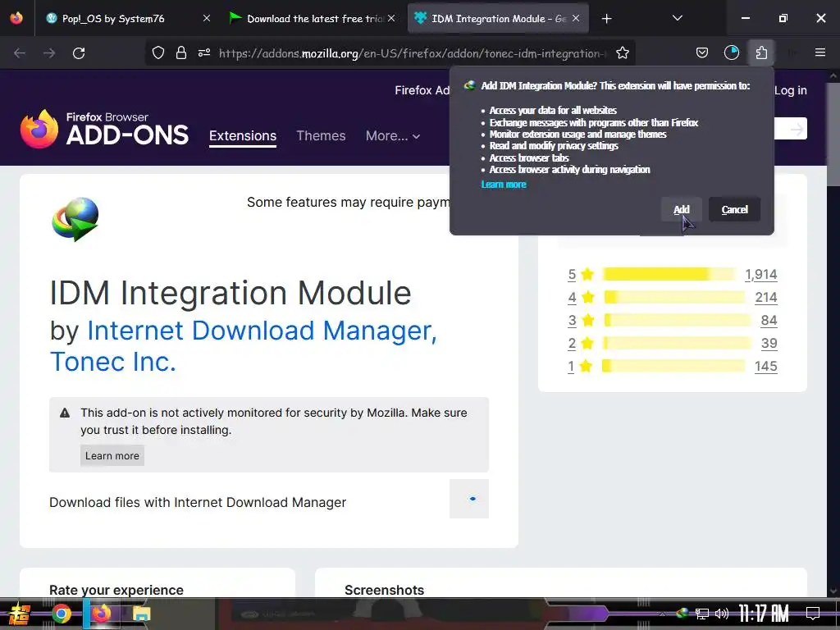Click Cancel in the permission popup
Screen dimensions: 840x630
(x=734, y=209)
